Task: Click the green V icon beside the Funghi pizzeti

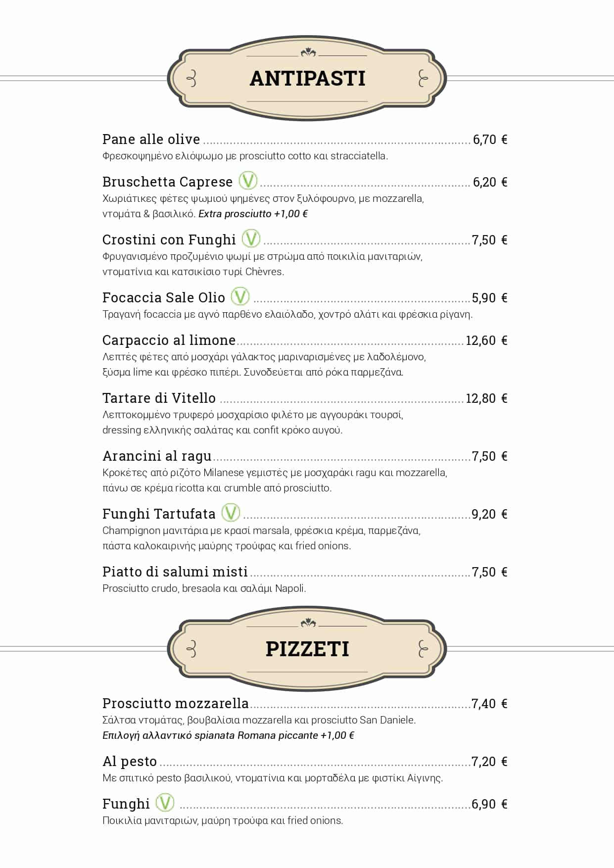Action: (x=165, y=803)
